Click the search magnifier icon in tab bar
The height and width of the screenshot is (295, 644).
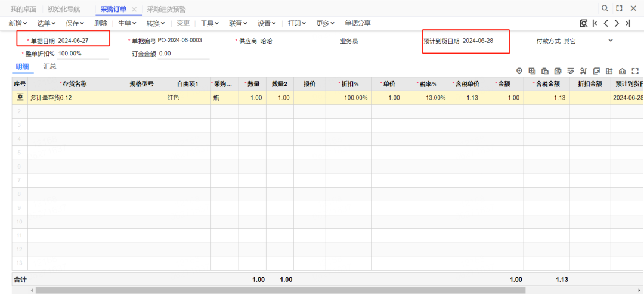[605, 8]
